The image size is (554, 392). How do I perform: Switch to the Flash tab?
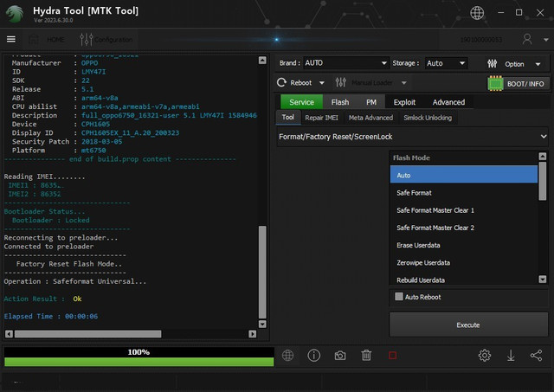coord(340,102)
